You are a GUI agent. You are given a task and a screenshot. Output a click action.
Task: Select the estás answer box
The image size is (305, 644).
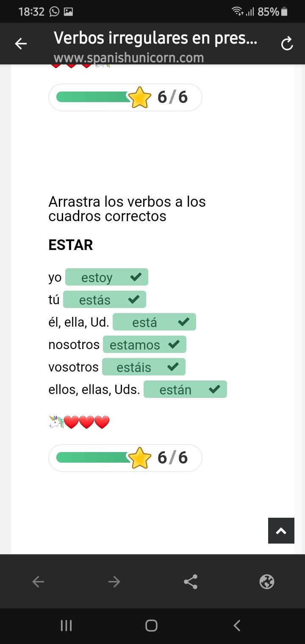click(x=104, y=300)
